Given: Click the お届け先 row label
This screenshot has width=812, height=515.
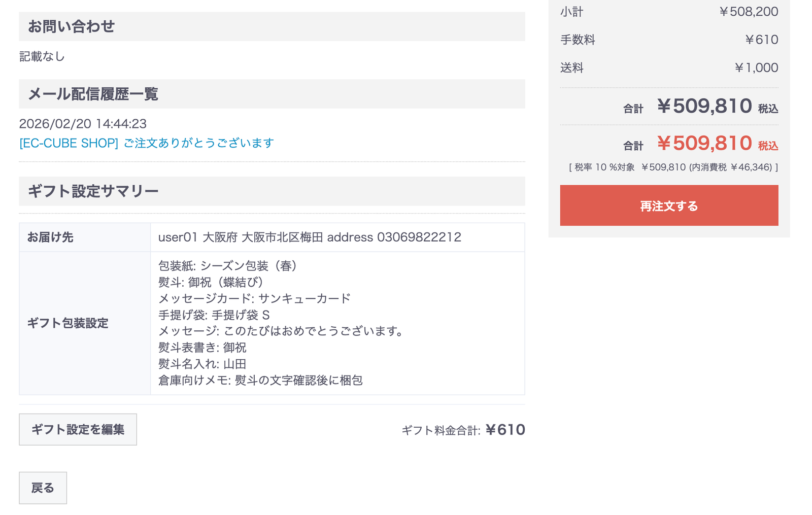Looking at the screenshot, I should [x=51, y=237].
